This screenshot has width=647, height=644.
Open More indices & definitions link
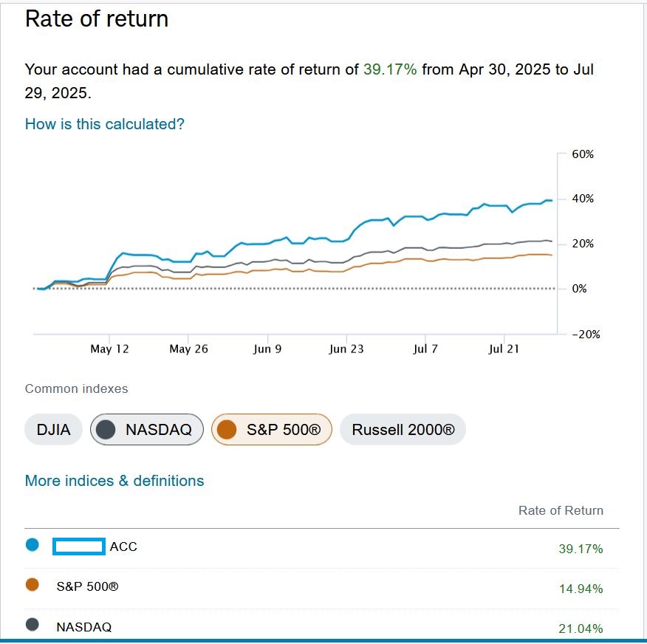[x=114, y=481]
